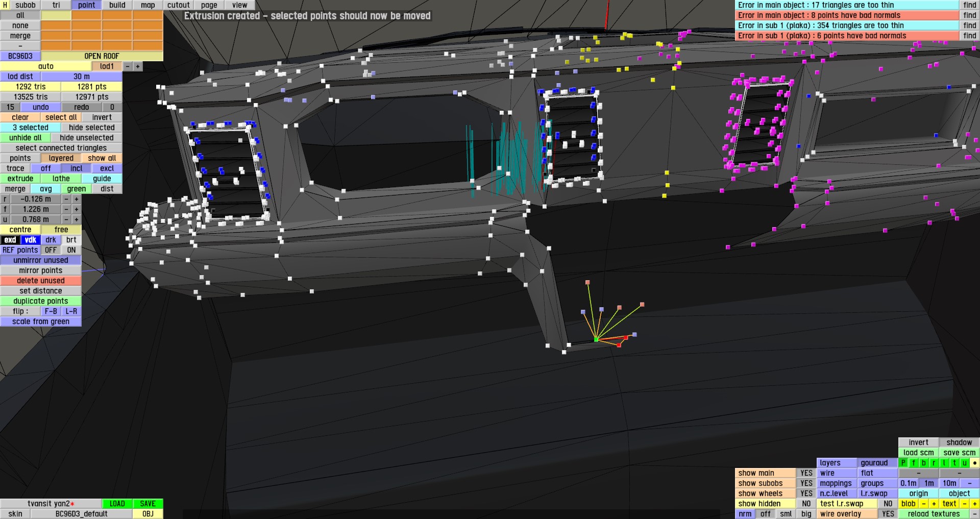Select the 10m grid scale

coord(949,483)
